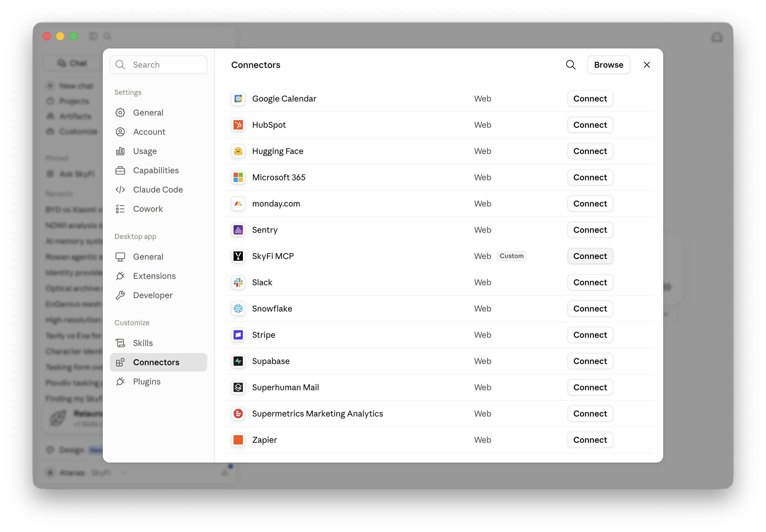Close the Connectors settings dialog
Screen dimensions: 766x532
[647, 65]
